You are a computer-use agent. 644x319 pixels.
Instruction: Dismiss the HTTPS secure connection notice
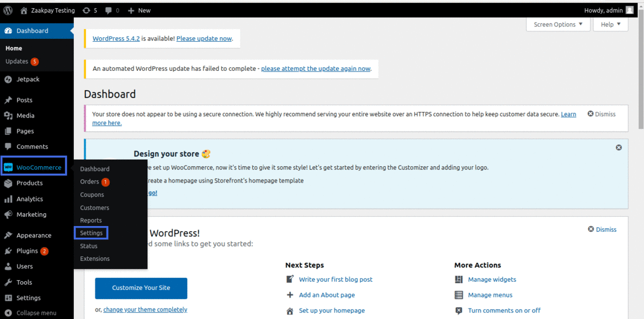click(602, 114)
